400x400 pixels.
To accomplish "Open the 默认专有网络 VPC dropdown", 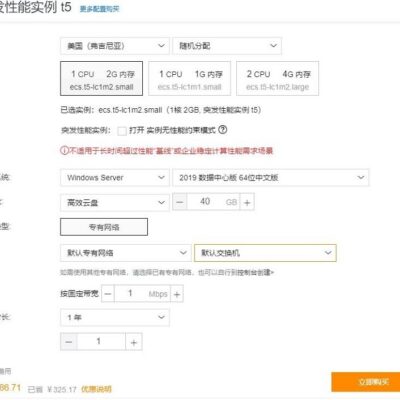I will click(126, 253).
